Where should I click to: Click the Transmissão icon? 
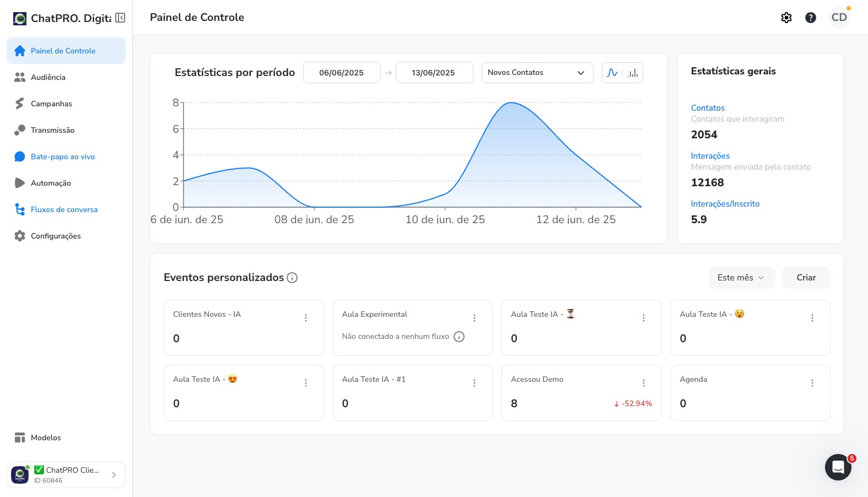pyautogui.click(x=20, y=130)
